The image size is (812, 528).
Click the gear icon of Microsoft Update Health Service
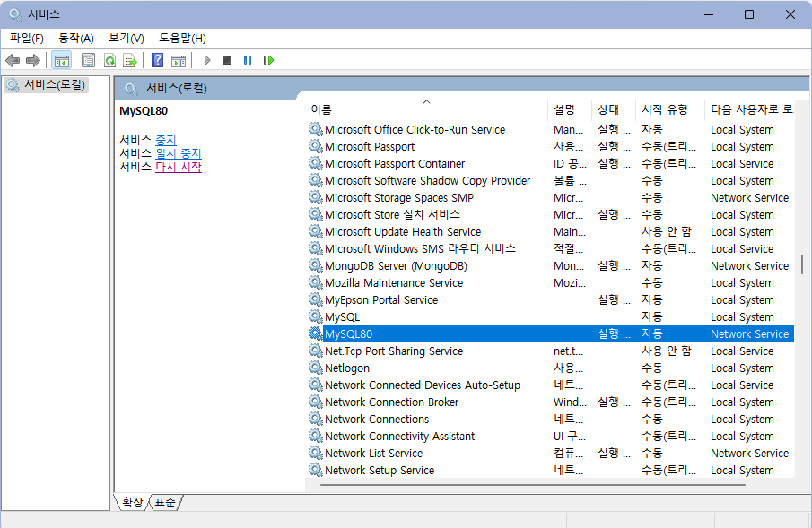(315, 231)
